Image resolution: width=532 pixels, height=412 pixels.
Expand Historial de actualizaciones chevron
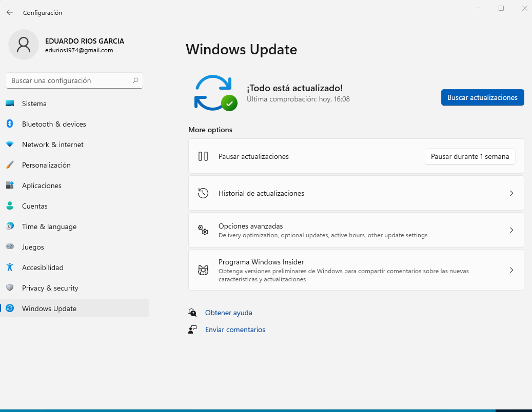point(511,193)
